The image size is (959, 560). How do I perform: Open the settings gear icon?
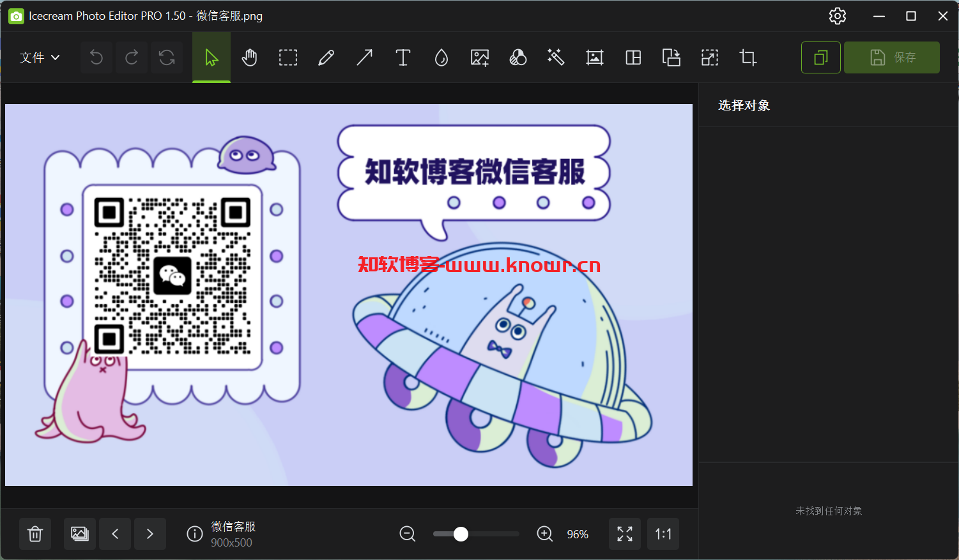click(x=838, y=16)
